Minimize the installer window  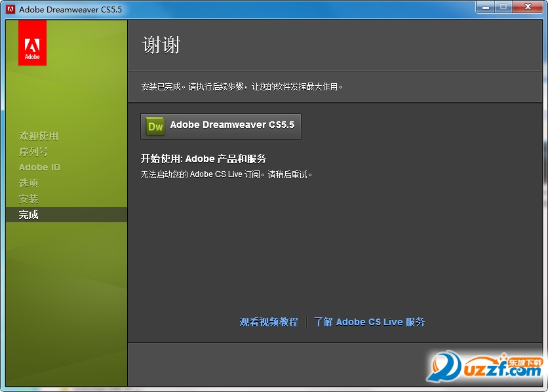click(486, 7)
